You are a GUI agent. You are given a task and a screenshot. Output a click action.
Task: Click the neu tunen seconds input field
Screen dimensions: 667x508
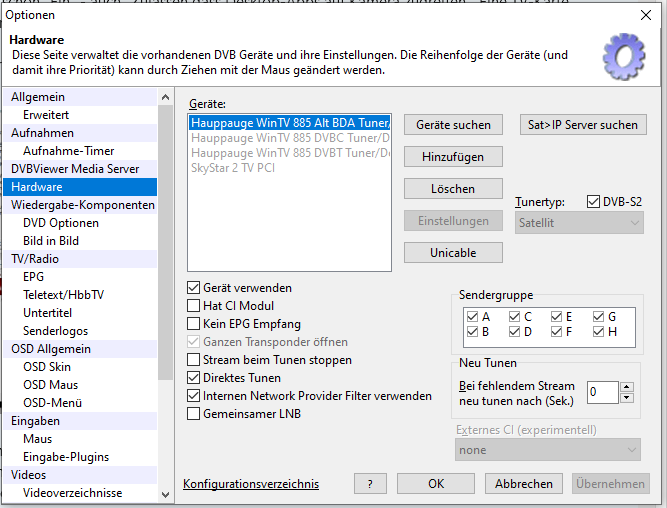[x=603, y=392]
